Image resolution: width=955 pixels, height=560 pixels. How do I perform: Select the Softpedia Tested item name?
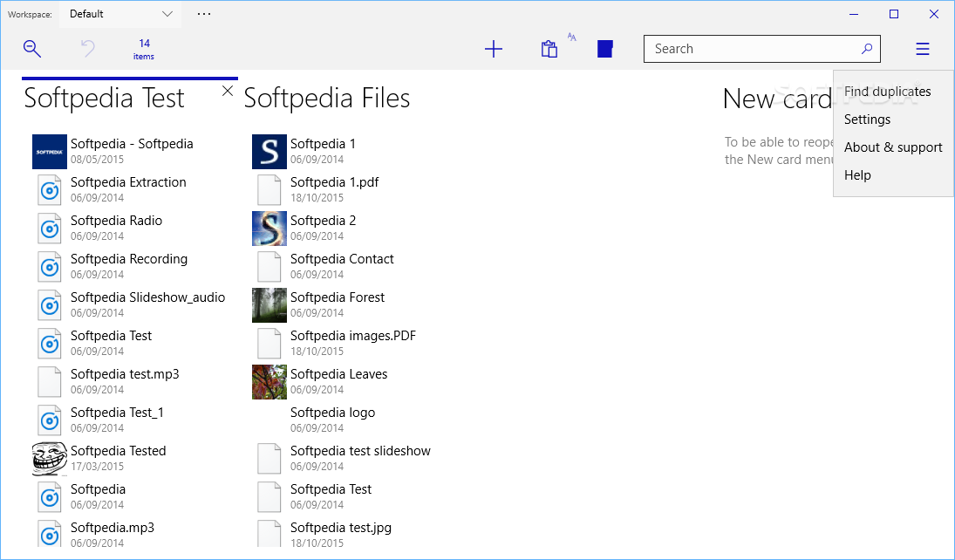(x=118, y=451)
